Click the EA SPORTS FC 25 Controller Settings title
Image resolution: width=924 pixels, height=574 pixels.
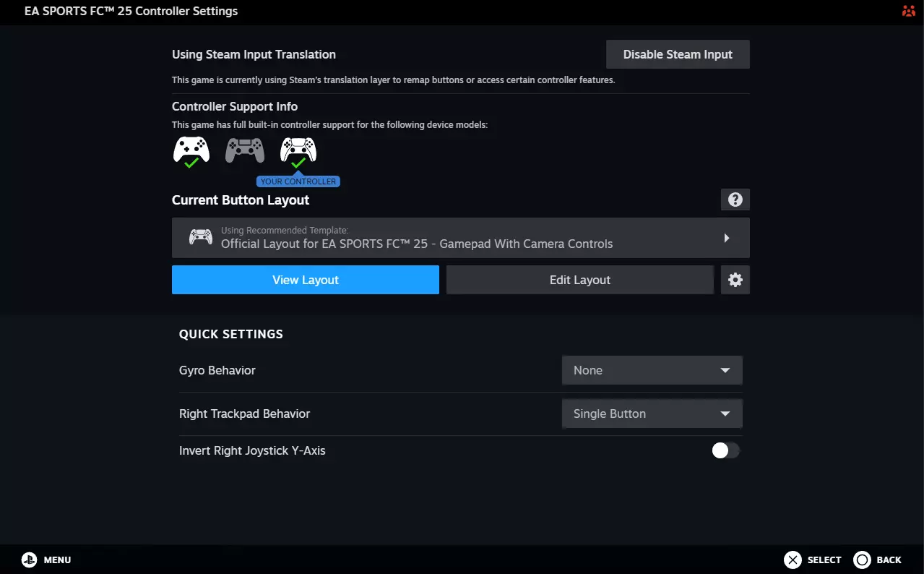point(131,11)
